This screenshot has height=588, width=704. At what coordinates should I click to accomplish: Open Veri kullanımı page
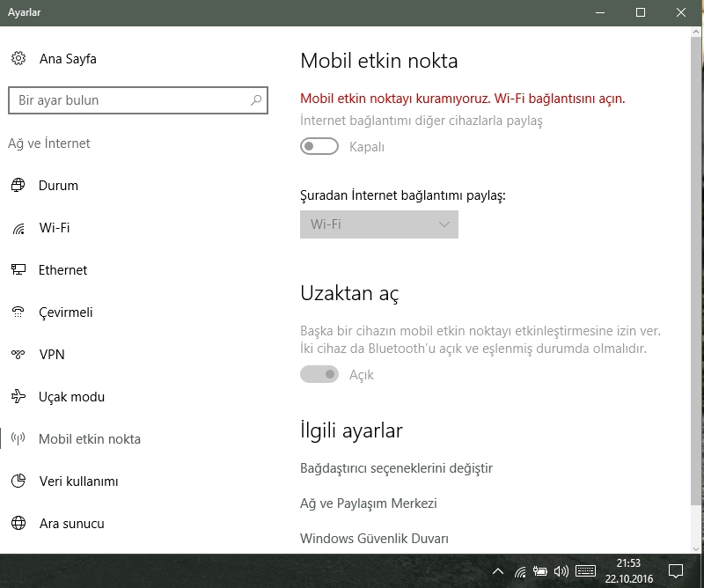click(x=78, y=481)
